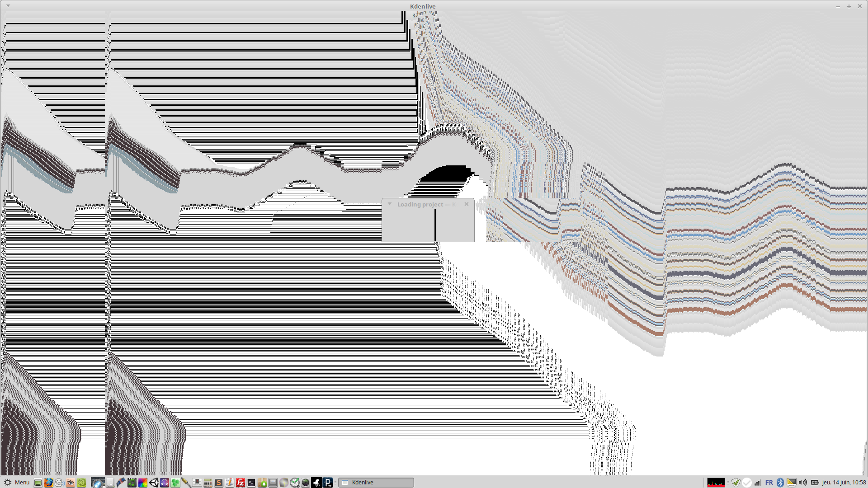
Task: Launch Sublime Text from the panel
Action: point(218,483)
